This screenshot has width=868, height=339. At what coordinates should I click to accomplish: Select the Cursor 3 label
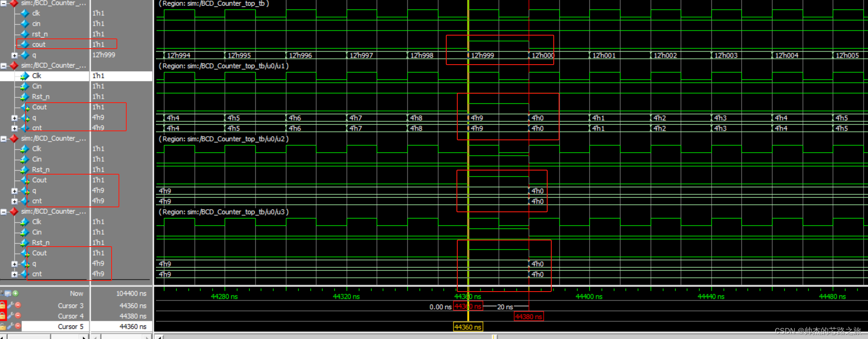coord(70,306)
